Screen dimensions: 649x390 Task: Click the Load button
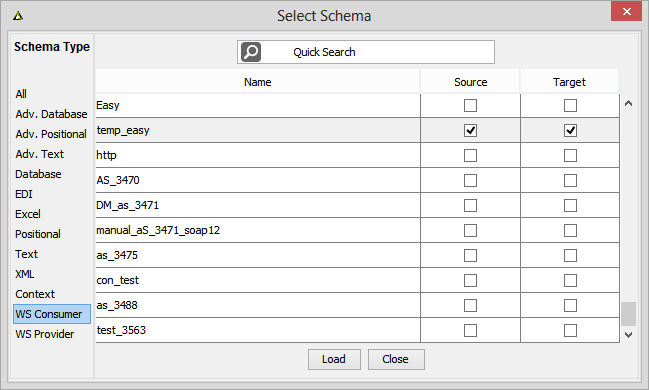[334, 359]
